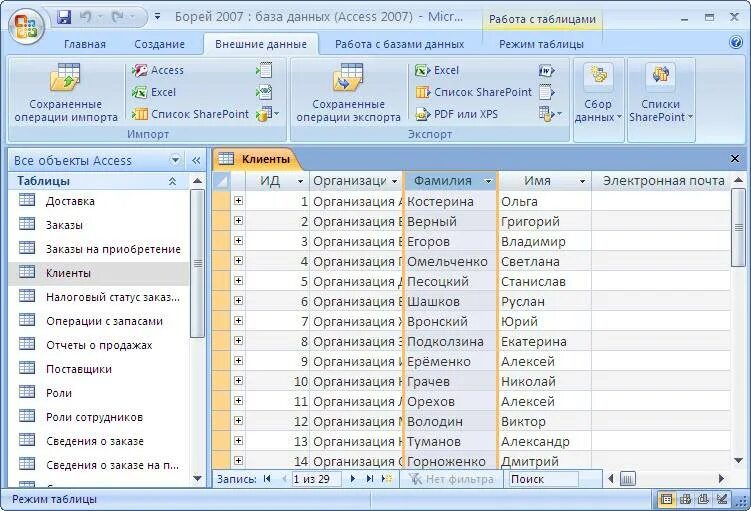Viewport: 751px width, 511px height.
Task: Open More export options dropdown
Action: (550, 114)
